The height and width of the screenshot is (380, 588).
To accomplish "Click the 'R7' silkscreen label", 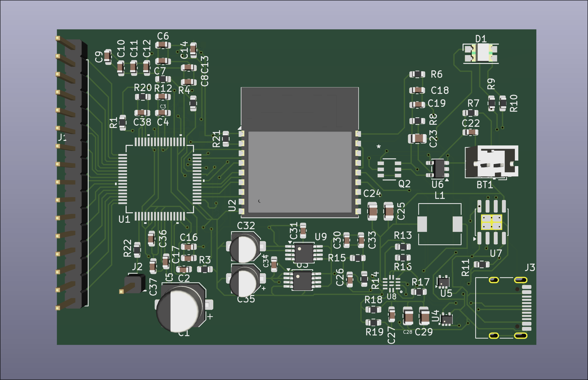I will [x=473, y=103].
